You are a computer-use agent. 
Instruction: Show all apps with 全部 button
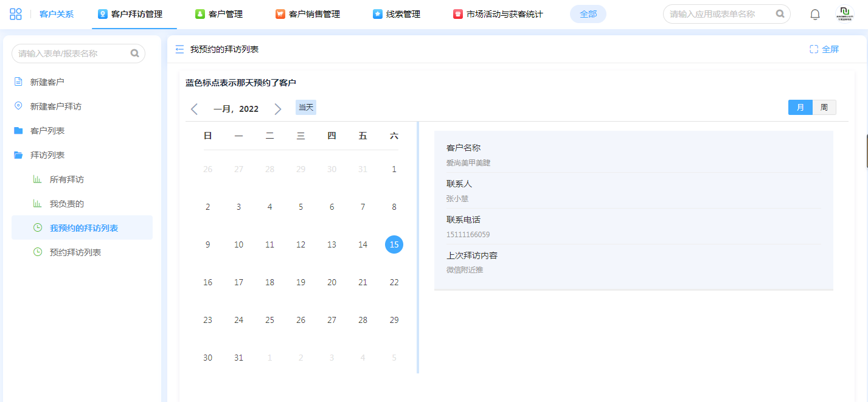pyautogui.click(x=588, y=14)
